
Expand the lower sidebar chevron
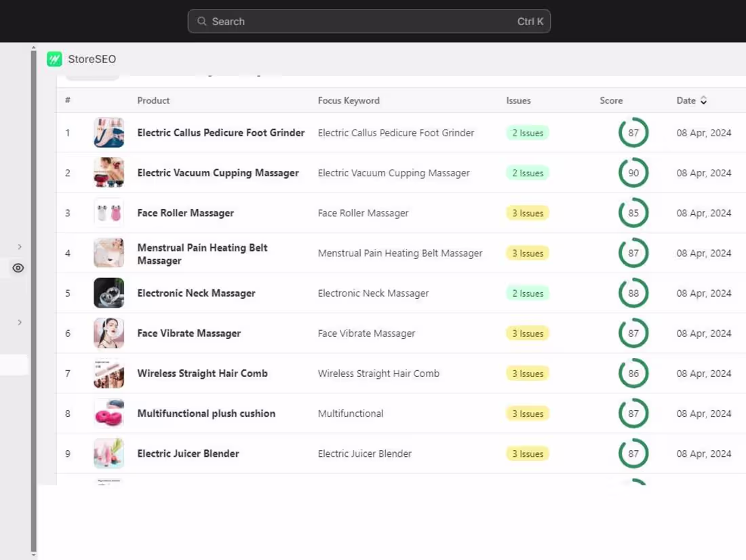tap(20, 323)
